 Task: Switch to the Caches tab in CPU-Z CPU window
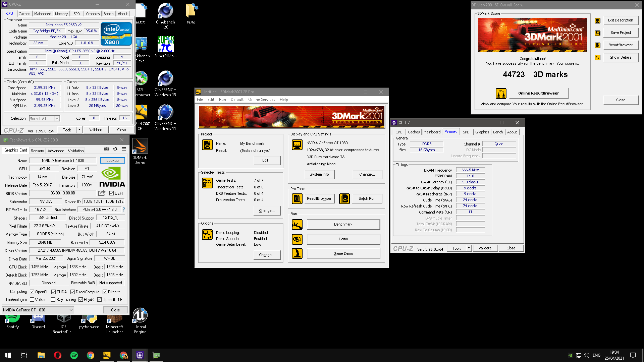pyautogui.click(x=24, y=14)
